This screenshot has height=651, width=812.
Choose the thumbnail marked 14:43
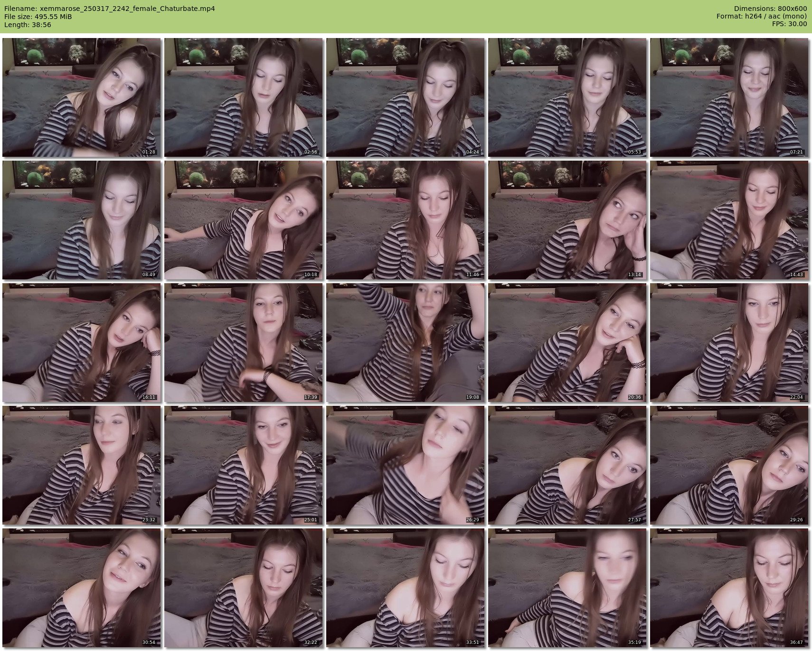click(729, 220)
